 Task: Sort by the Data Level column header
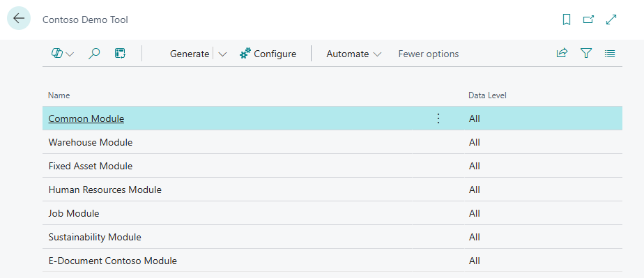(487, 95)
